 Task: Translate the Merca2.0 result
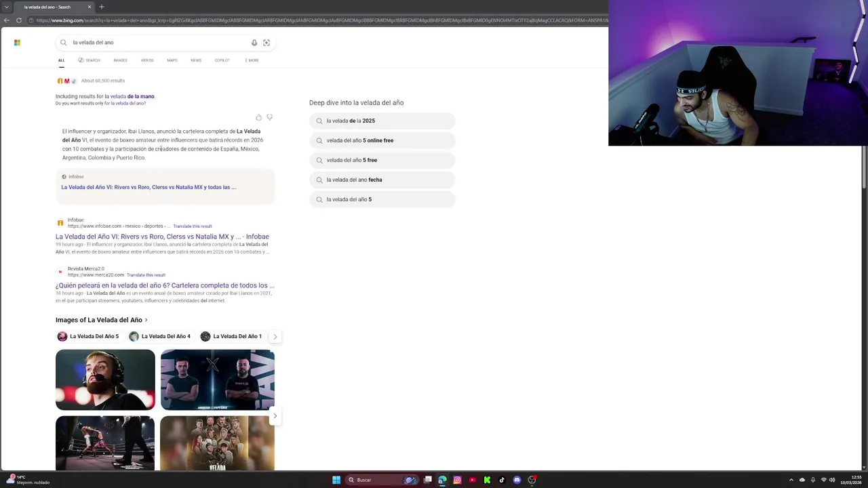click(146, 275)
